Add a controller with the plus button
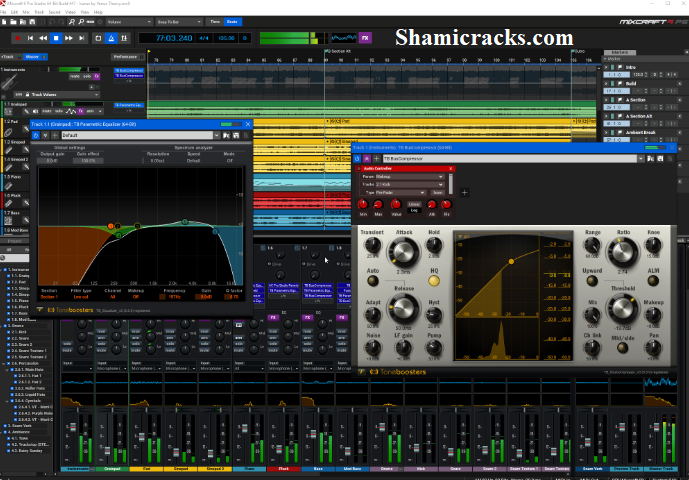Screen dimensions: 689x480 [464, 193]
